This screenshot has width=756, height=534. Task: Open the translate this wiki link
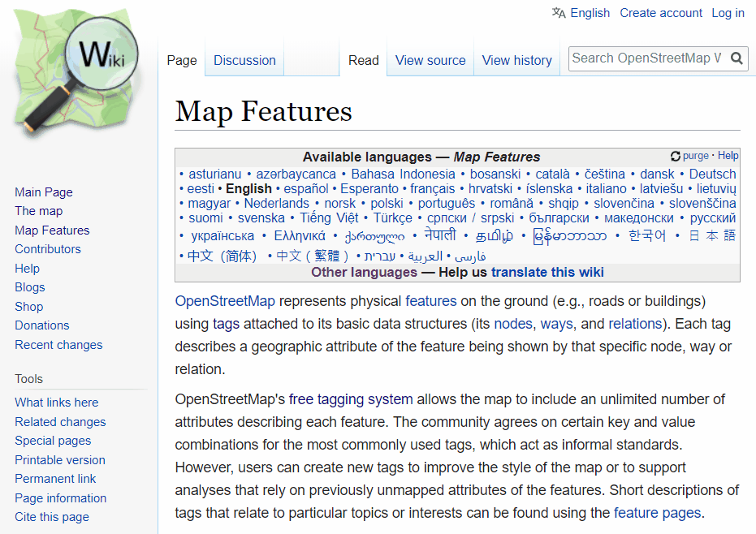[x=547, y=272]
